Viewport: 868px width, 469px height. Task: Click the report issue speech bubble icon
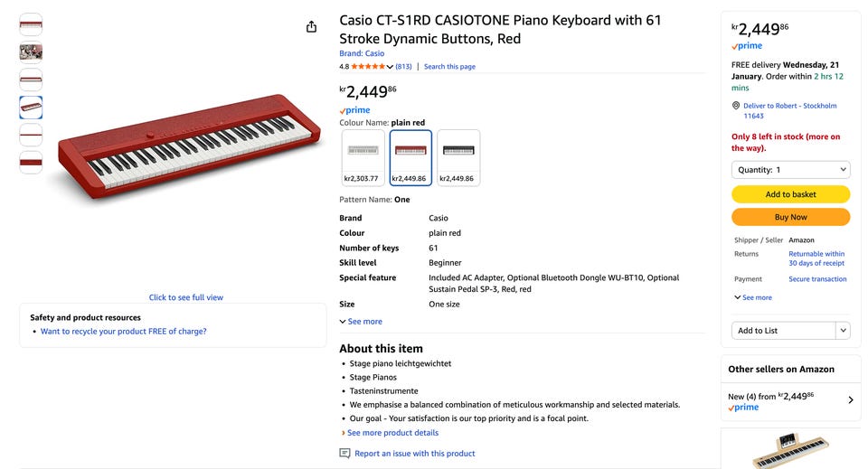(344, 454)
